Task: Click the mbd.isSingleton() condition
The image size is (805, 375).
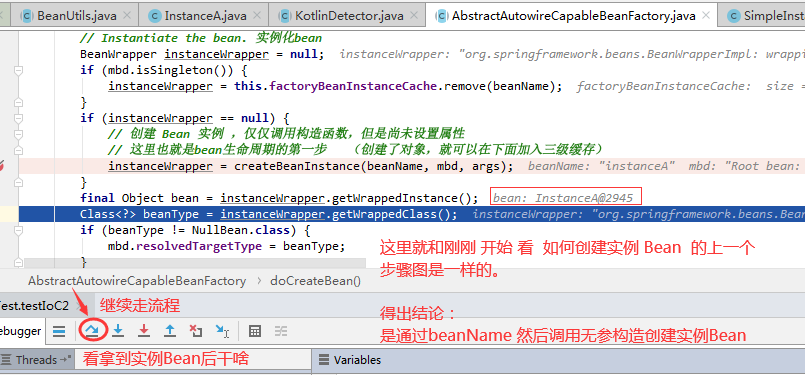Action: (x=167, y=70)
